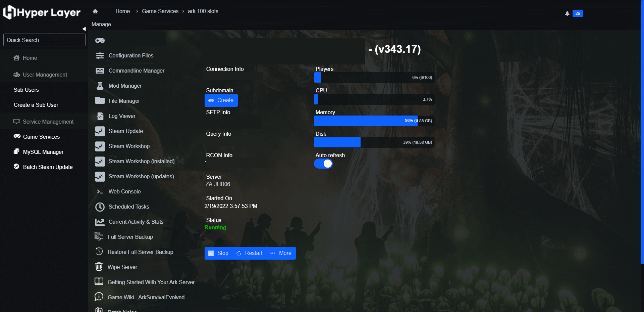Viewport: 644px width, 312px height.
Task: Click the Steam Workshop (updates) icon
Action: [100, 177]
